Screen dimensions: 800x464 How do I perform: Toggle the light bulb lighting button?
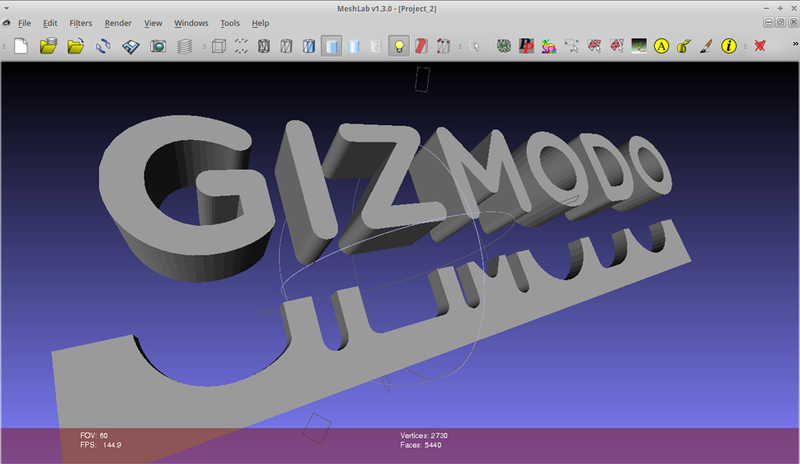click(399, 46)
